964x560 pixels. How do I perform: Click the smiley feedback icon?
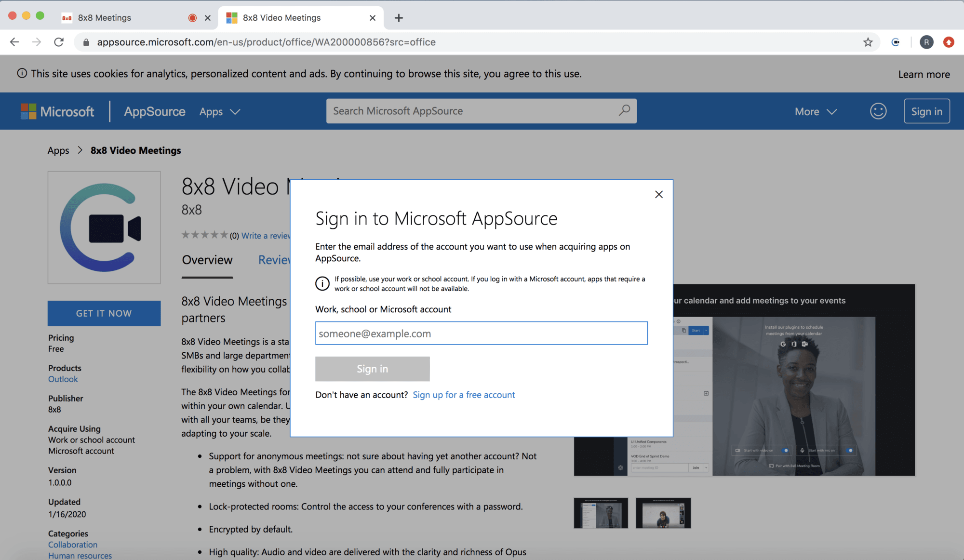(x=878, y=111)
